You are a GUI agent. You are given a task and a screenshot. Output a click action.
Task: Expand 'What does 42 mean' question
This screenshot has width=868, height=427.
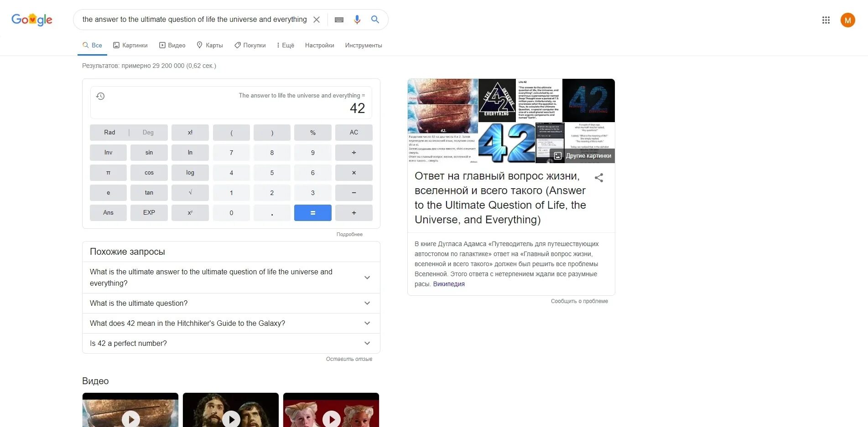pyautogui.click(x=231, y=323)
